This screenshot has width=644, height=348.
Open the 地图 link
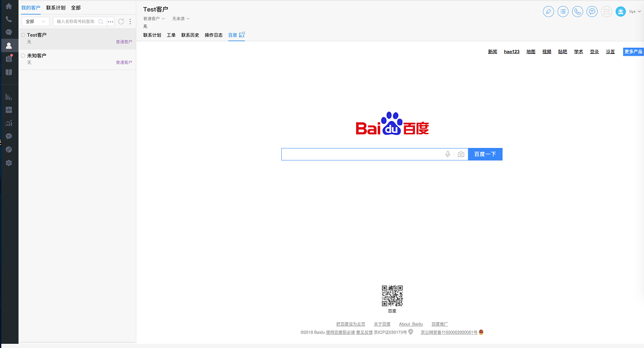531,52
